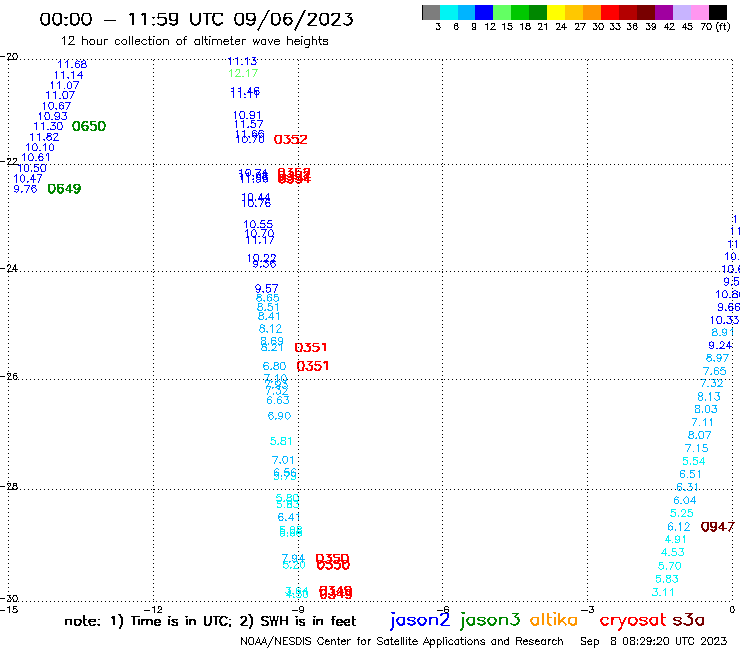Click the green 12.17 wave height
The height and width of the screenshot is (650, 740).
click(243, 73)
